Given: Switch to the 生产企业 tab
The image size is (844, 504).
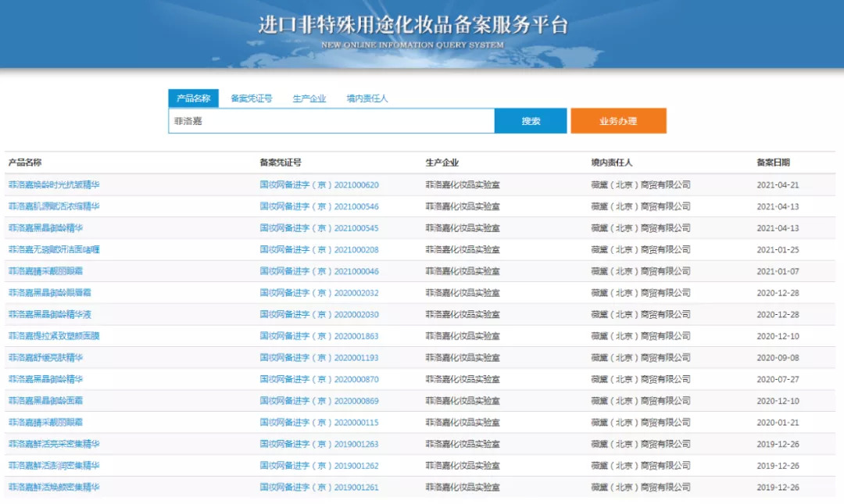Looking at the screenshot, I should [309, 98].
